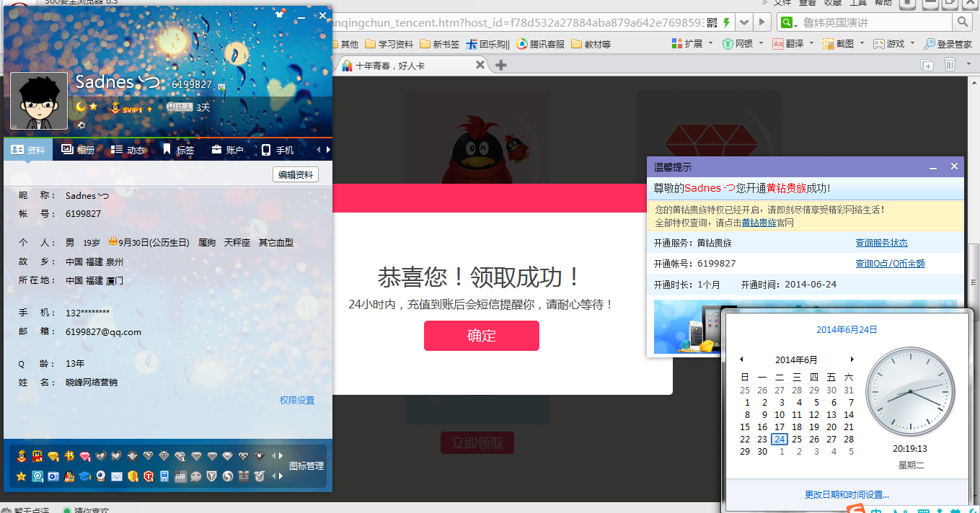The height and width of the screenshot is (513, 980).
Task: Click the profile avatar picture
Action: [39, 101]
